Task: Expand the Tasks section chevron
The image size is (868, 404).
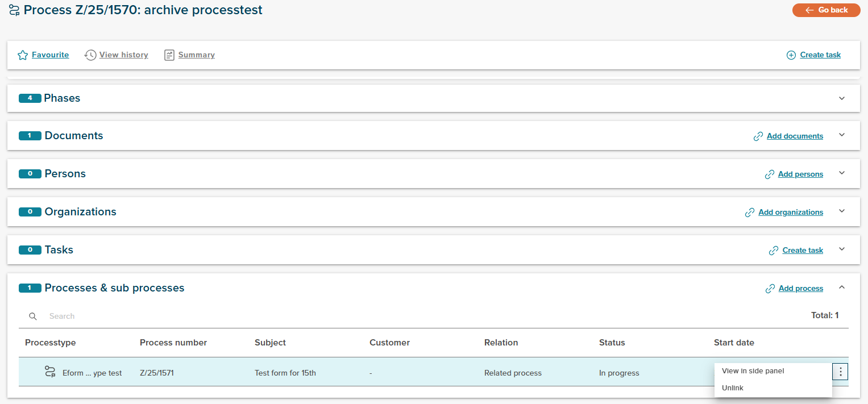Action: coord(842,249)
